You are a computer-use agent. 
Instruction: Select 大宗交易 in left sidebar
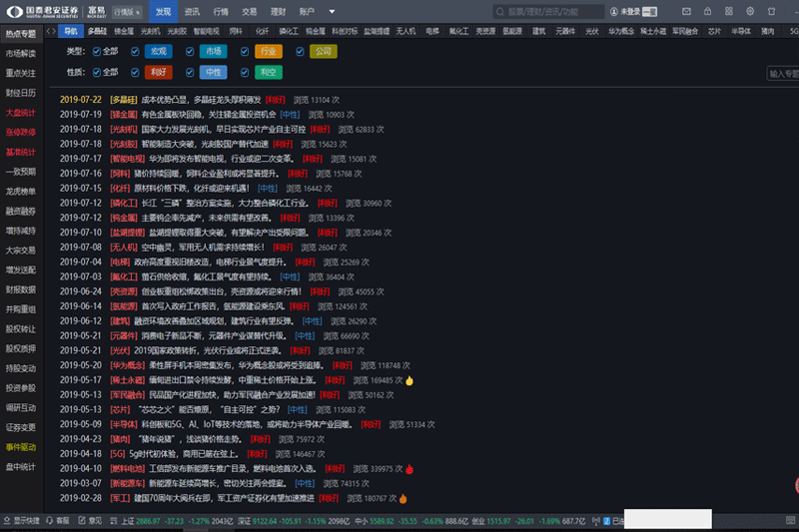21,251
